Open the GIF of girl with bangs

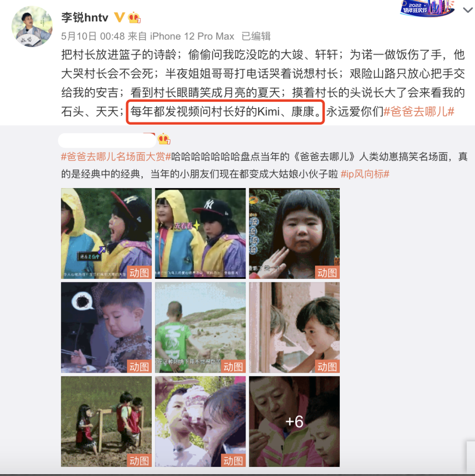(295, 233)
